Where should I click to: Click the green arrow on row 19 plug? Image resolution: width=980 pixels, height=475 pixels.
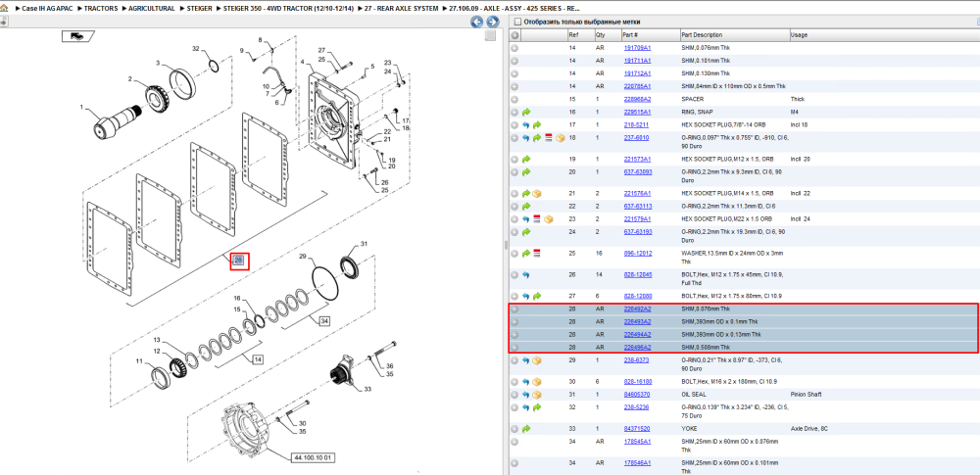[x=526, y=160]
